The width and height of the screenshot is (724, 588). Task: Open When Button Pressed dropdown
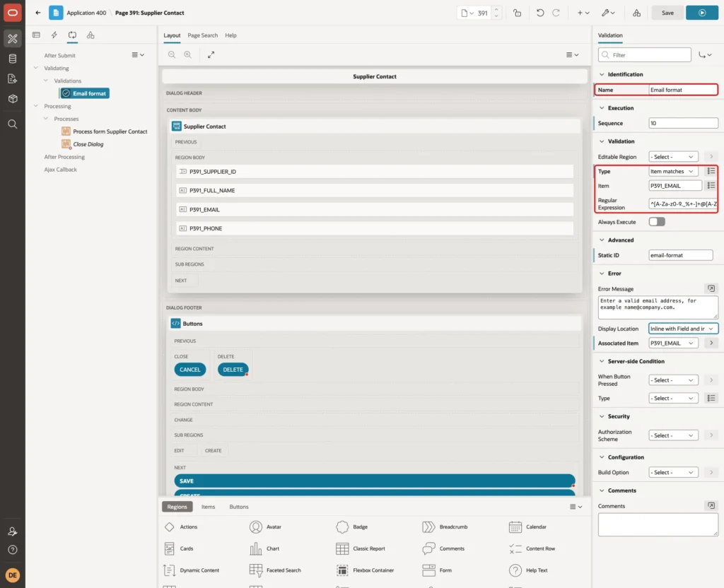coord(673,380)
